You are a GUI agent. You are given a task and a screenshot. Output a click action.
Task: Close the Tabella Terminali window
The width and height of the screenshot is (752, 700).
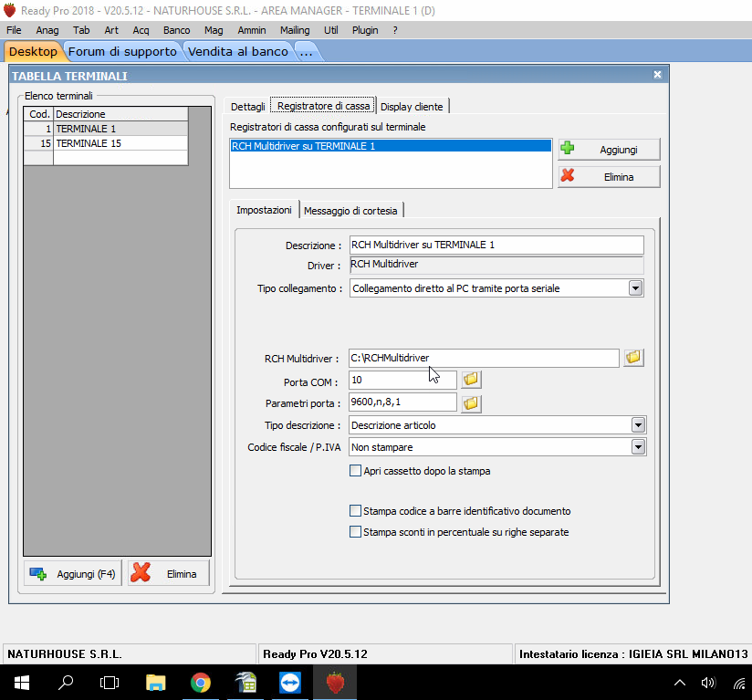click(657, 75)
